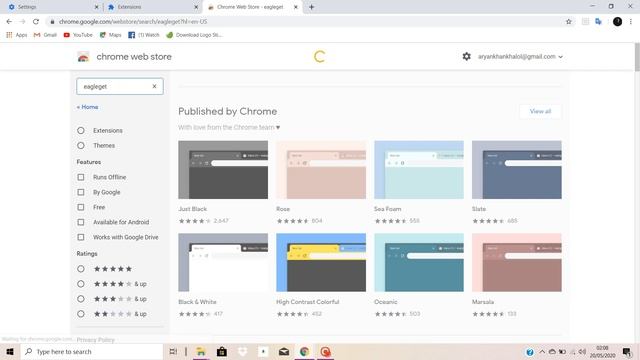Screen dimensions: 640x360
Task: Close the Extensions tab
Action: tap(196, 7)
